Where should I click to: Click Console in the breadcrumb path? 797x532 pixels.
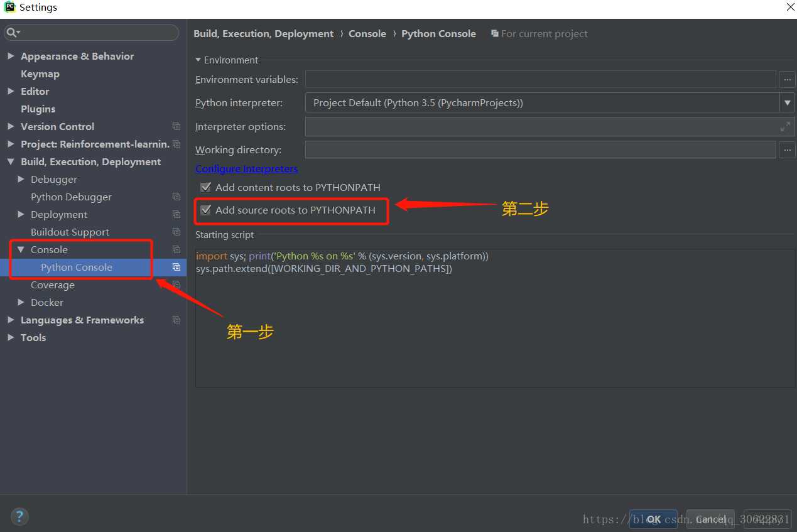click(367, 33)
